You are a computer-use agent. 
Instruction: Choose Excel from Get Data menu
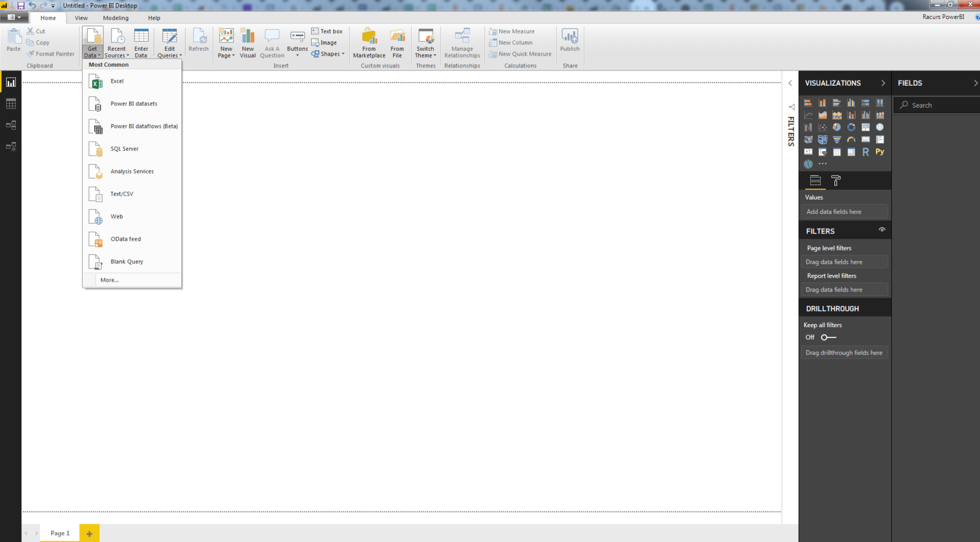[132, 81]
